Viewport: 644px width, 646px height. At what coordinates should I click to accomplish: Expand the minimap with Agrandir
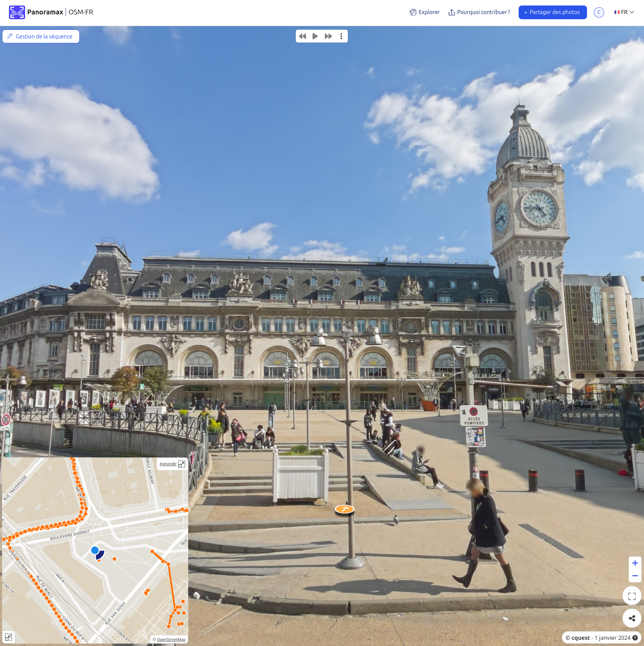(x=172, y=464)
